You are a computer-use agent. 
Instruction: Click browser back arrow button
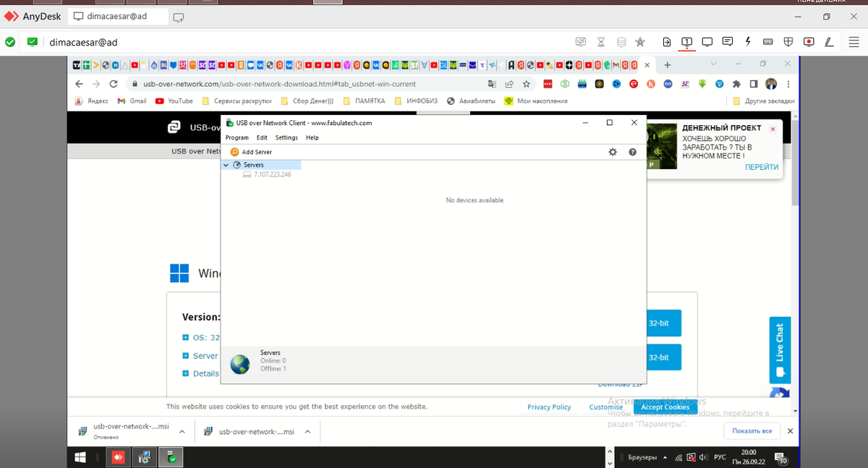click(x=79, y=84)
